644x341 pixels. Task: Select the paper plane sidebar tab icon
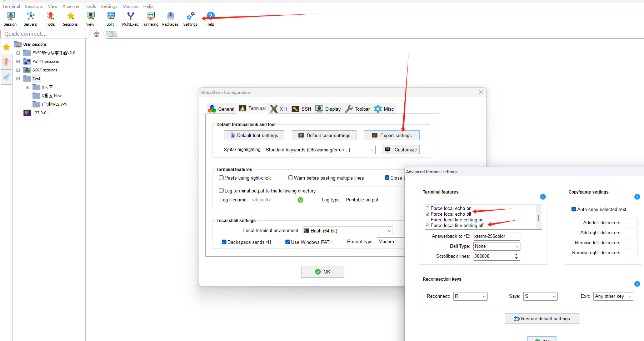tap(6, 76)
